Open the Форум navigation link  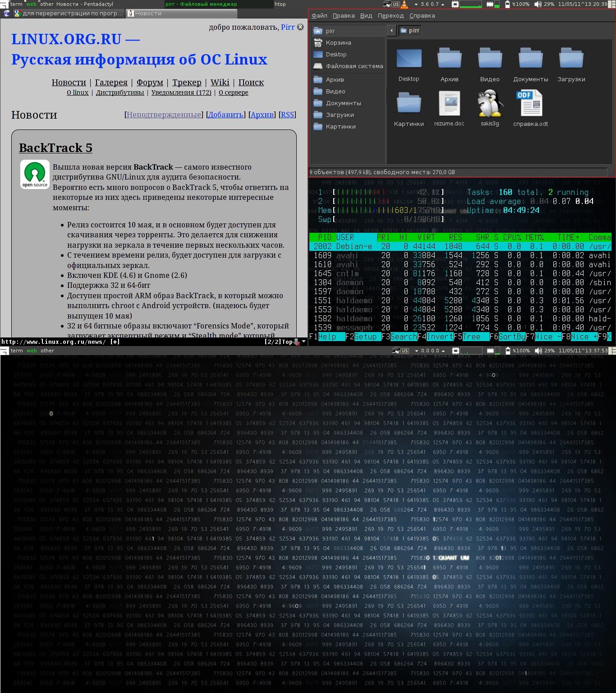point(150,82)
